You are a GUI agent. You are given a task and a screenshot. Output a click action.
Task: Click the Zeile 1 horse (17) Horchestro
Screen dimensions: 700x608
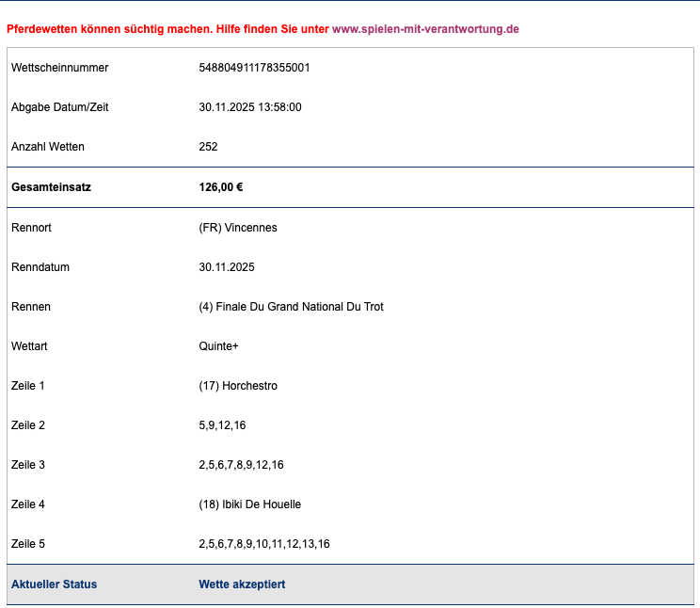click(238, 386)
